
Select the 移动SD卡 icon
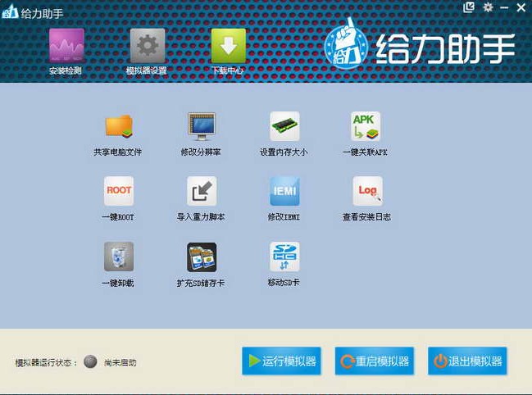coord(284,257)
